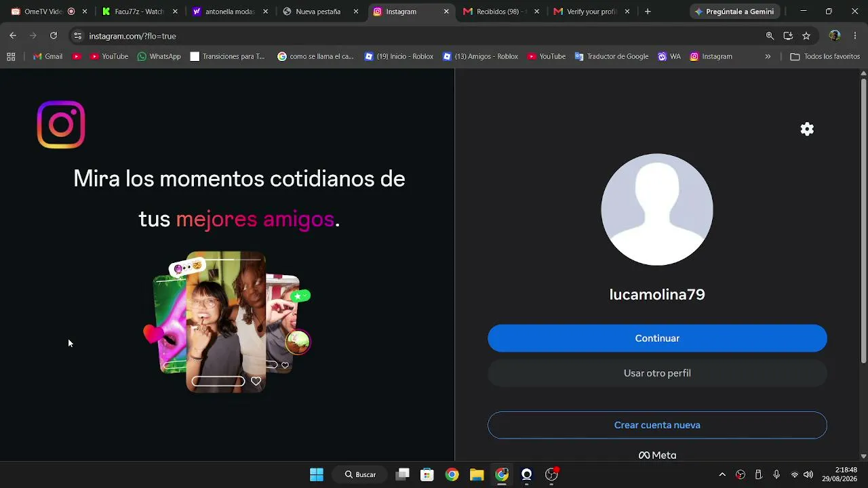
Task: Close the Nueva pestaña tab
Action: tap(356, 12)
